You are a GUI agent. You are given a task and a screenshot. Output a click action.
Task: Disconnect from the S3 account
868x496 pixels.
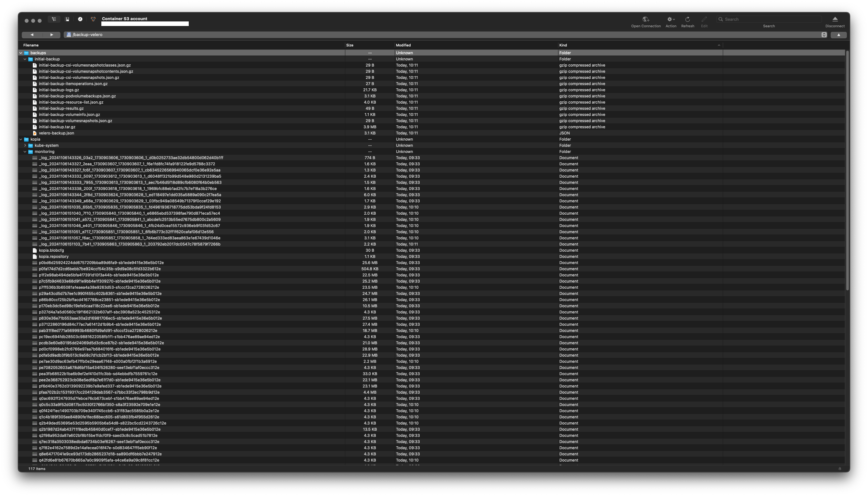(835, 19)
